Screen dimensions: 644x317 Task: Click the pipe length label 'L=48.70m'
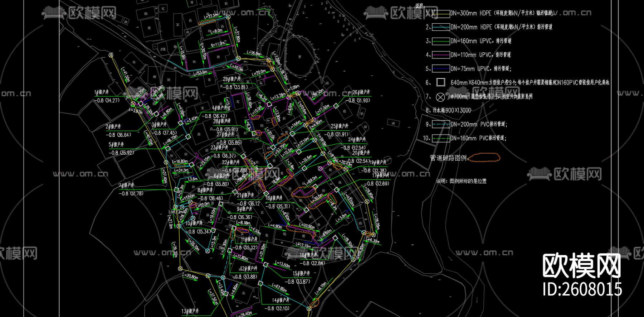tap(171, 140)
